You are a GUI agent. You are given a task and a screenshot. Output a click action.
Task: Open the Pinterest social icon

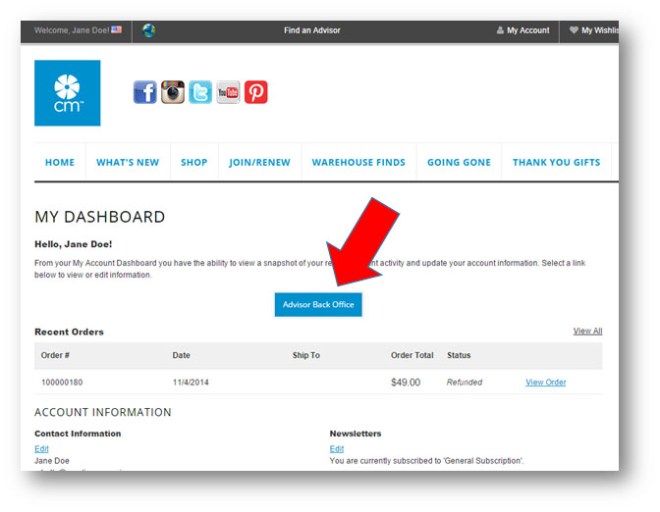[256, 92]
